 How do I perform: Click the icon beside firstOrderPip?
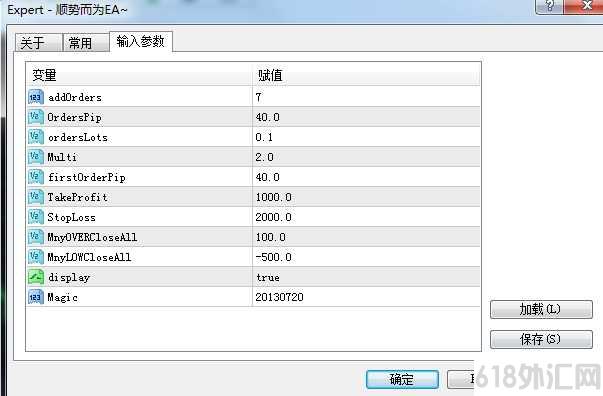click(x=36, y=177)
